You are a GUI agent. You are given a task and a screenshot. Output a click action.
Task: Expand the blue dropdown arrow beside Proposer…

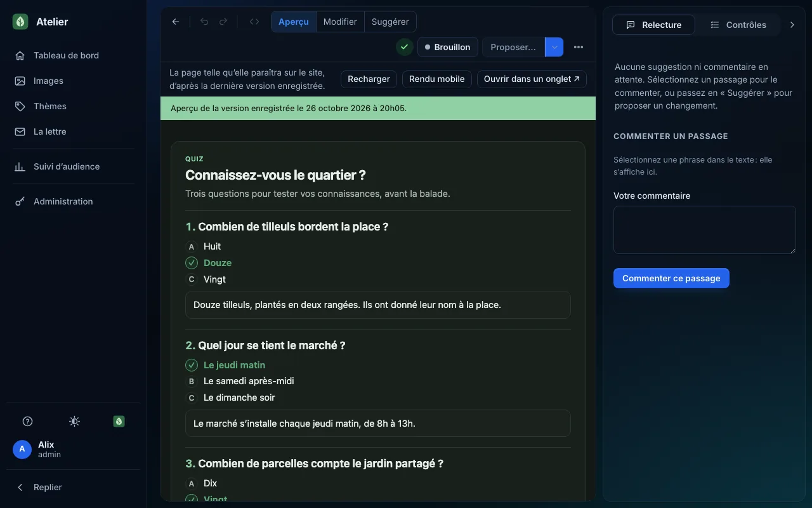coord(554,47)
